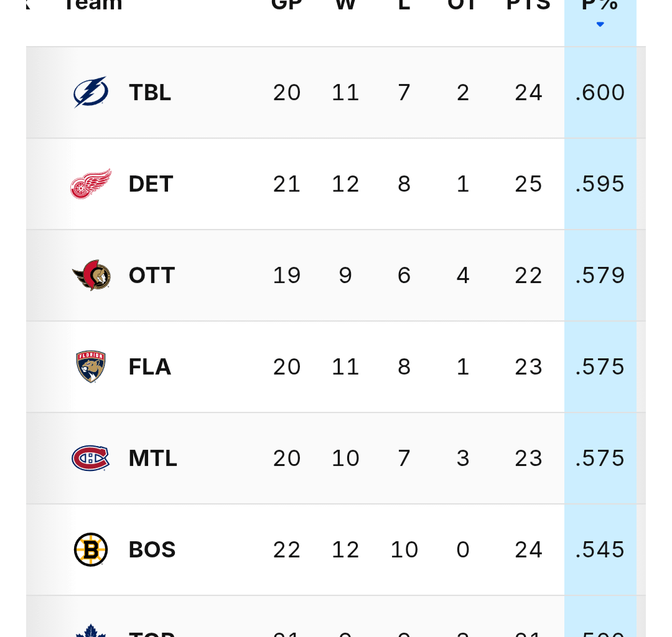672x637 pixels.
Task: Sort standings by P% column header
Action: 600,5
